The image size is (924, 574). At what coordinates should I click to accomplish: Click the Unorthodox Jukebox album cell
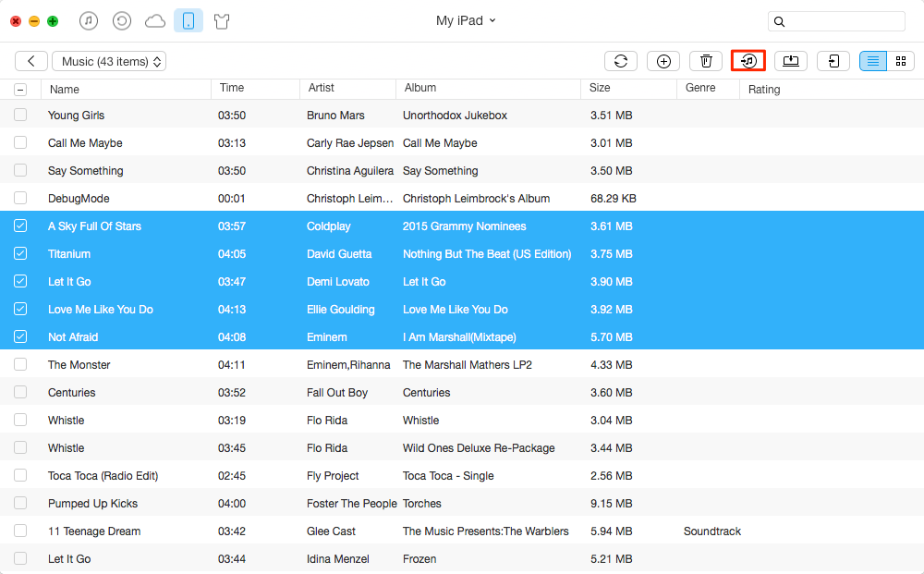tap(455, 115)
